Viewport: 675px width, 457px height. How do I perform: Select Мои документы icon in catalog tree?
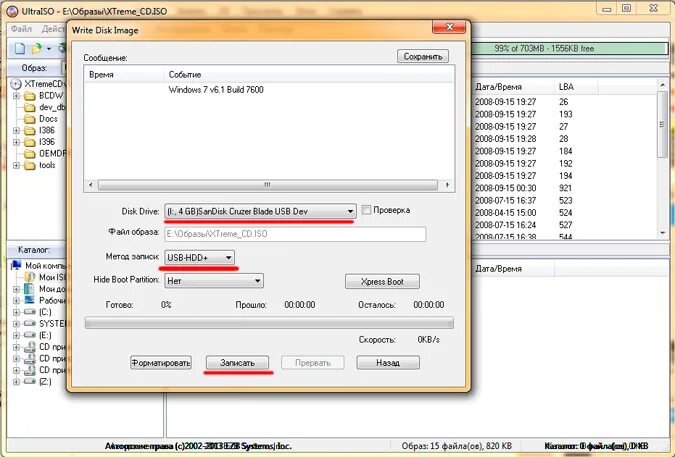coord(30,288)
